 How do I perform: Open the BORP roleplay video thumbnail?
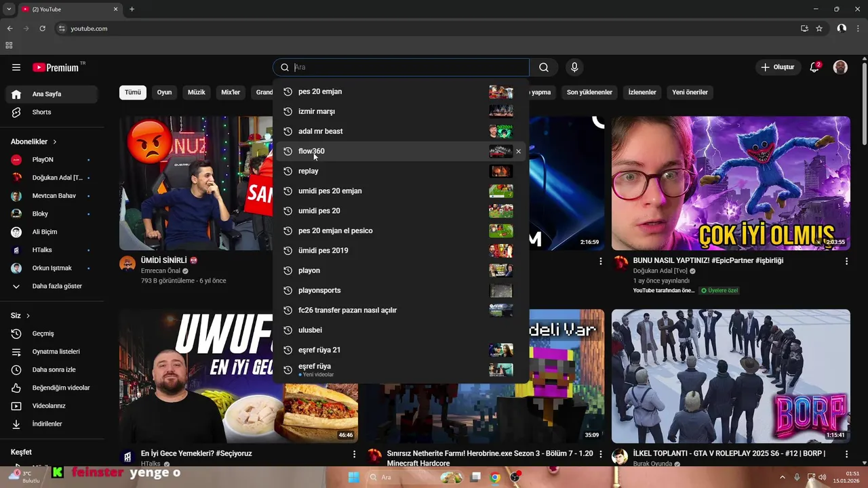click(x=730, y=376)
